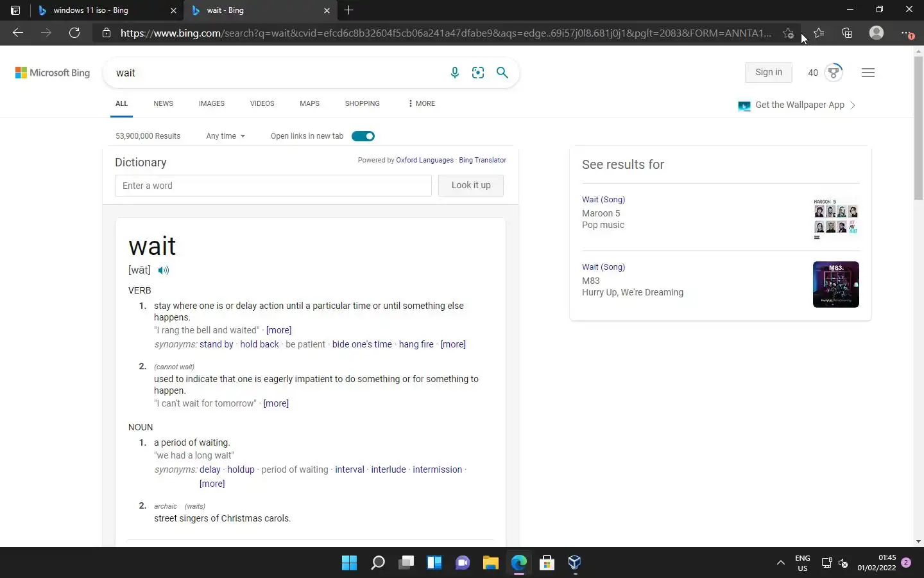Open the tab actions menu icon
Screen dimensions: 924x578
(x=15, y=10)
